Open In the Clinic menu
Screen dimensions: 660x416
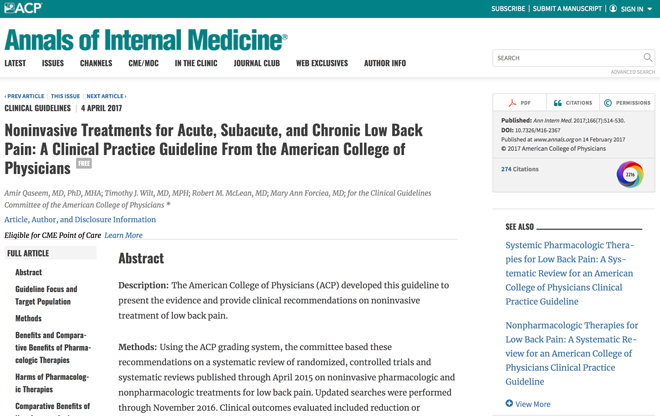pos(196,63)
